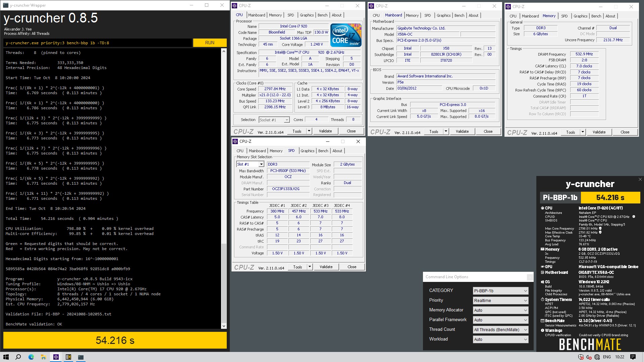
Task: Click the yellow 54.216 s result bar
Action: pyautogui.click(x=115, y=340)
